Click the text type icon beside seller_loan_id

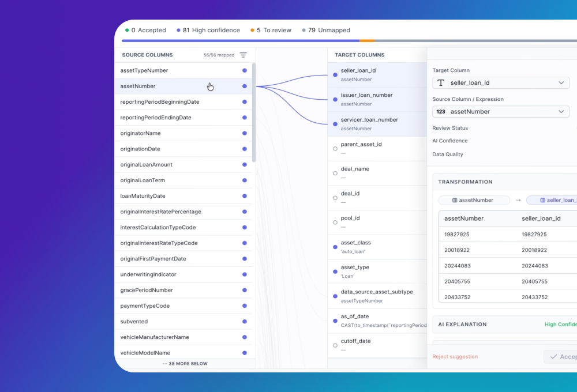pyautogui.click(x=441, y=83)
